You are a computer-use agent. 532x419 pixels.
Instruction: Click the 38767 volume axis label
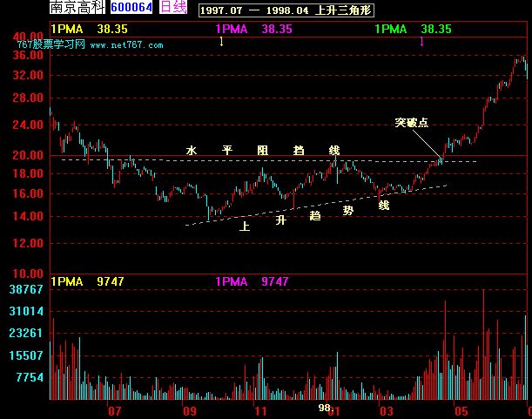(x=26, y=289)
